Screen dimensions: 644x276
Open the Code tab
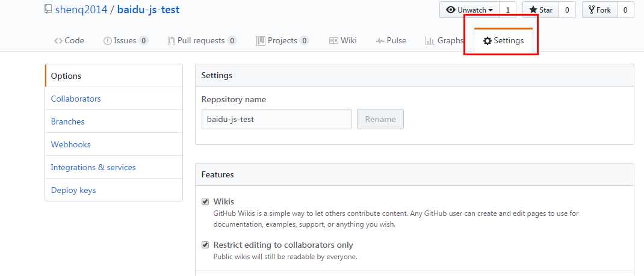(x=69, y=41)
